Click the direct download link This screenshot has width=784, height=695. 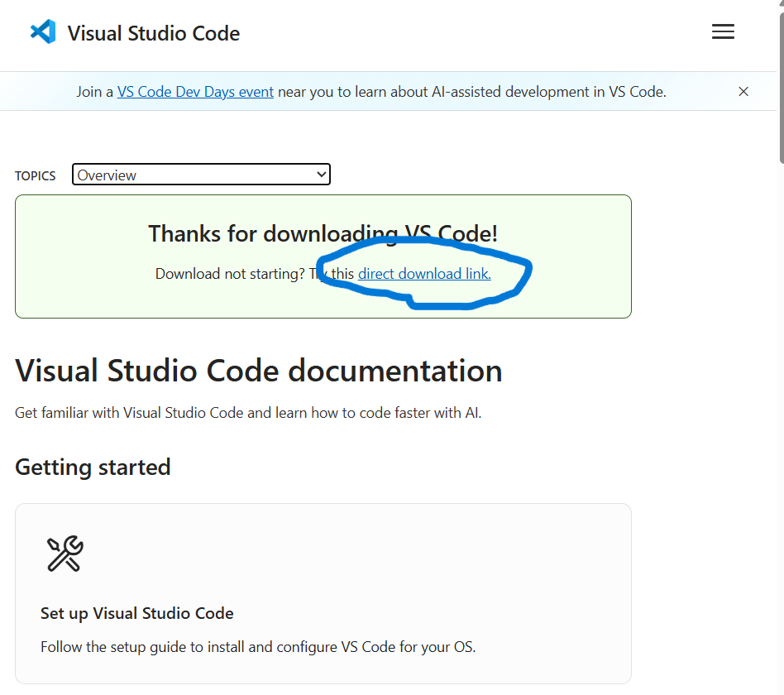coord(424,274)
